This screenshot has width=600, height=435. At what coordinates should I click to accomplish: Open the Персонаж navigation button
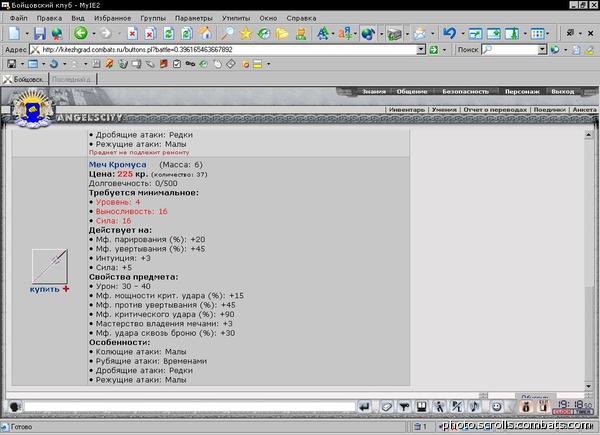coord(522,91)
